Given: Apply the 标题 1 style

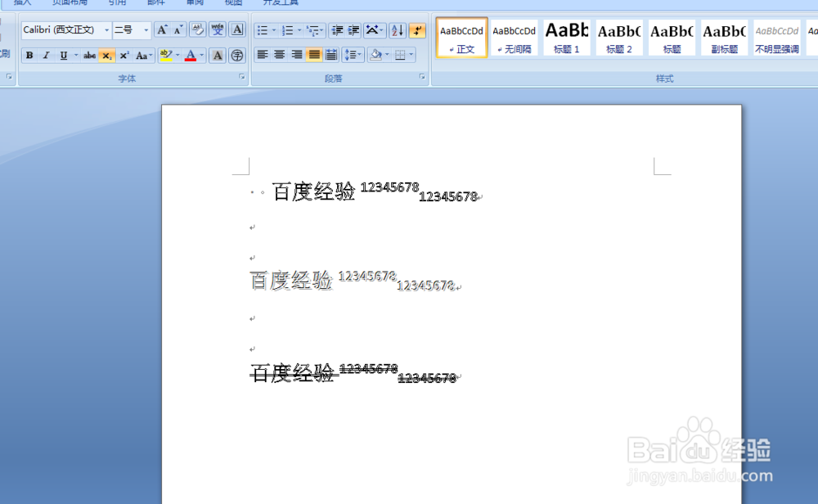Looking at the screenshot, I should click(x=567, y=38).
